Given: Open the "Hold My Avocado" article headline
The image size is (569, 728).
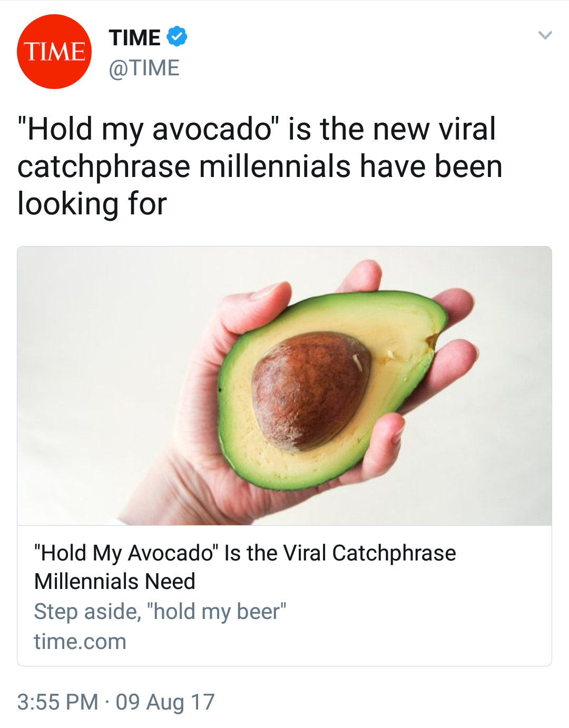Looking at the screenshot, I should tap(245, 553).
